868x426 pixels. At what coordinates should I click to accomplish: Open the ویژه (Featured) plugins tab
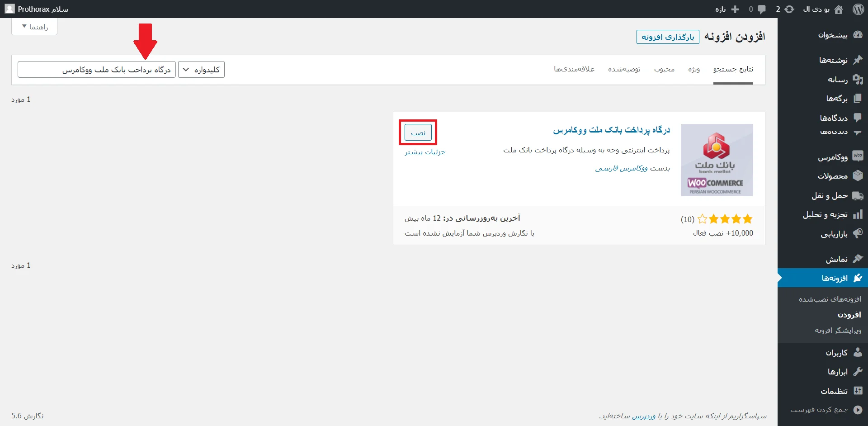tap(694, 69)
